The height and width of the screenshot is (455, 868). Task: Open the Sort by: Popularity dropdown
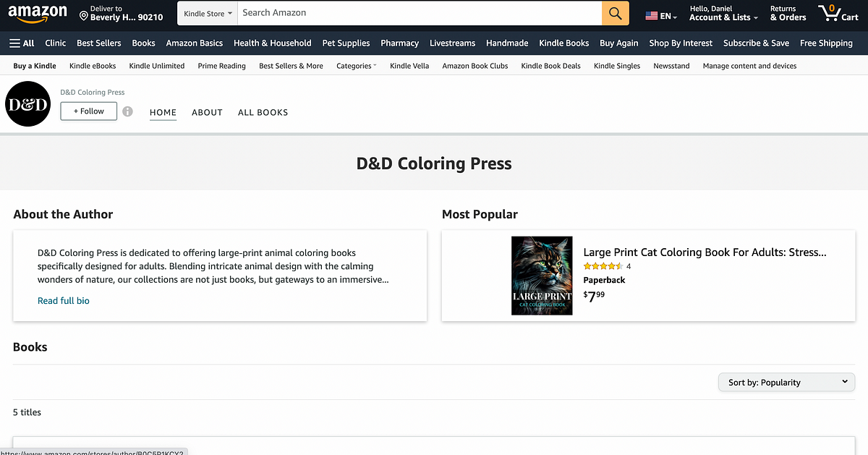(786, 382)
